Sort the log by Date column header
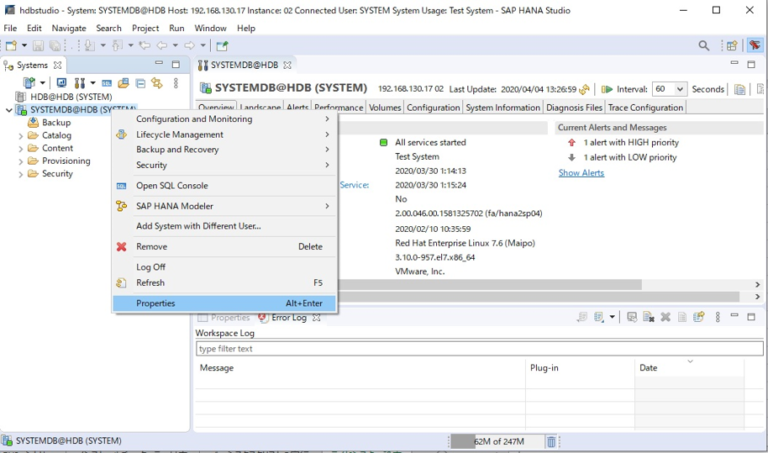Viewport: 768px width, 453px height. (x=649, y=368)
